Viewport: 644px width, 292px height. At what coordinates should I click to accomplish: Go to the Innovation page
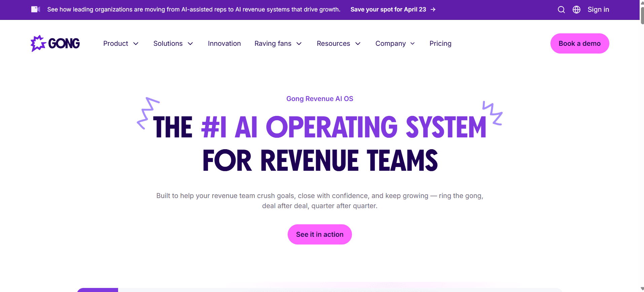pos(224,43)
